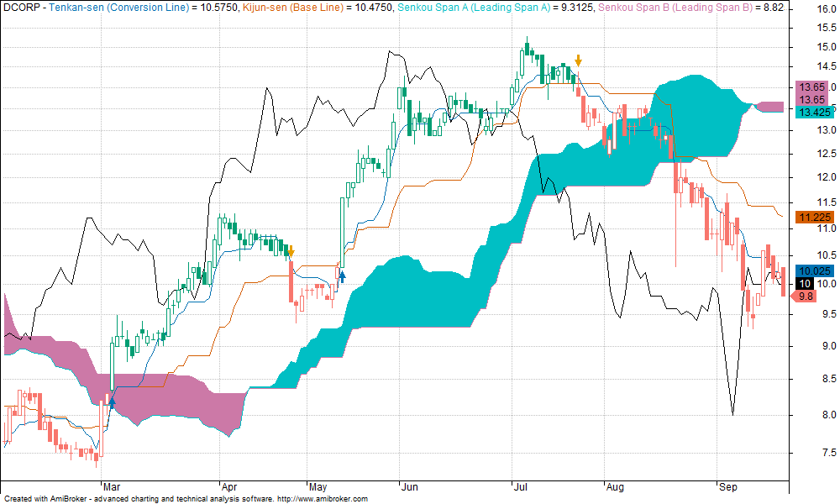Click the red 9.8 last price marker
The width and height of the screenshot is (840, 504).
[x=804, y=296]
